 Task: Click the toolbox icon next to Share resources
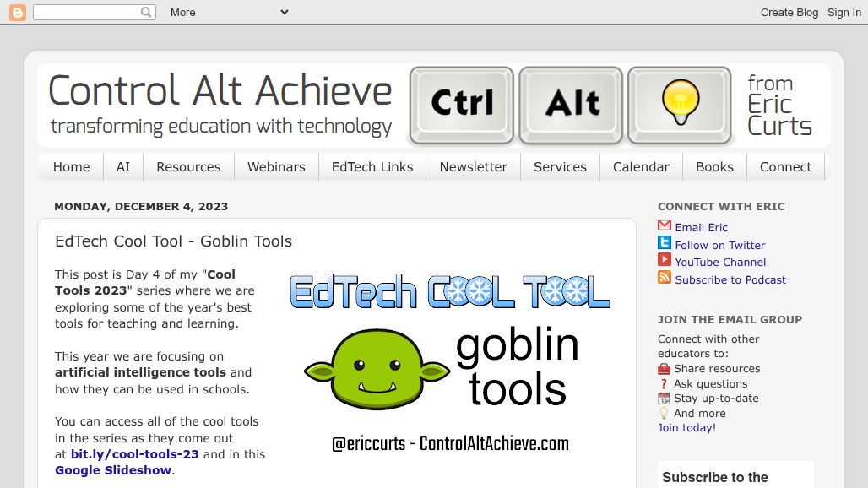(x=664, y=368)
